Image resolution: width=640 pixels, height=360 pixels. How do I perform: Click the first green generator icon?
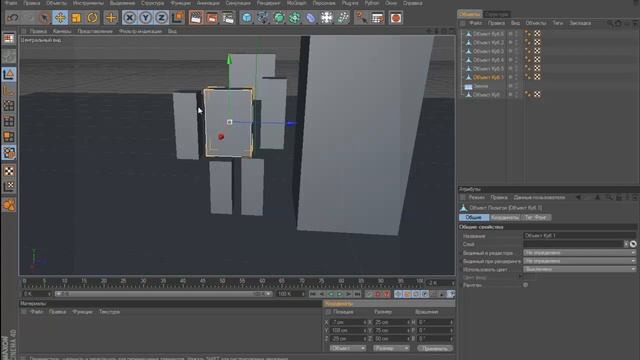pyautogui.click(x=279, y=18)
